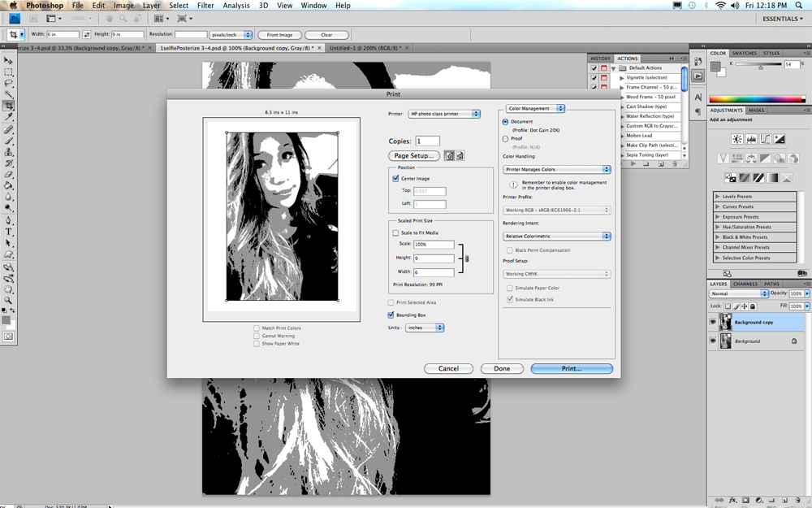The width and height of the screenshot is (812, 508).
Task: Open the Image menu
Action: (123, 5)
